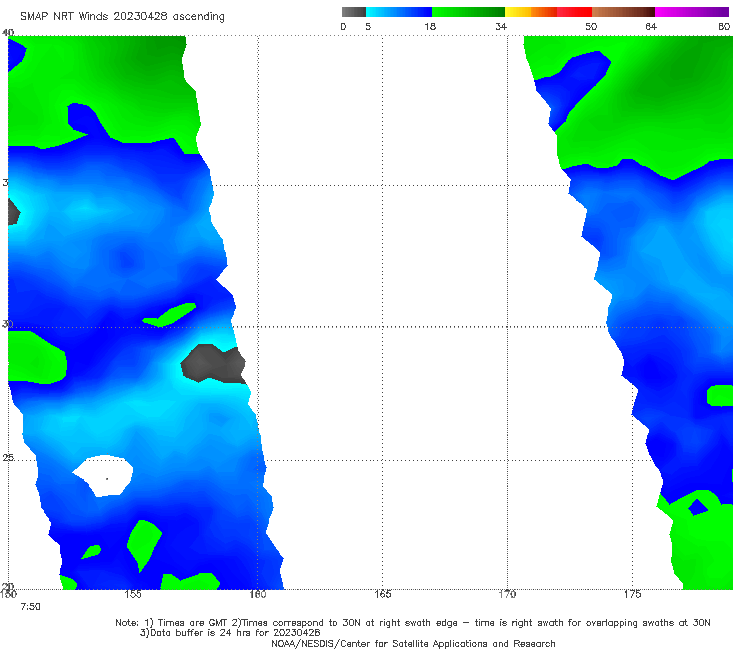Click the blue 5-18 segment of the color bar
The image size is (740, 650).
click(x=399, y=12)
